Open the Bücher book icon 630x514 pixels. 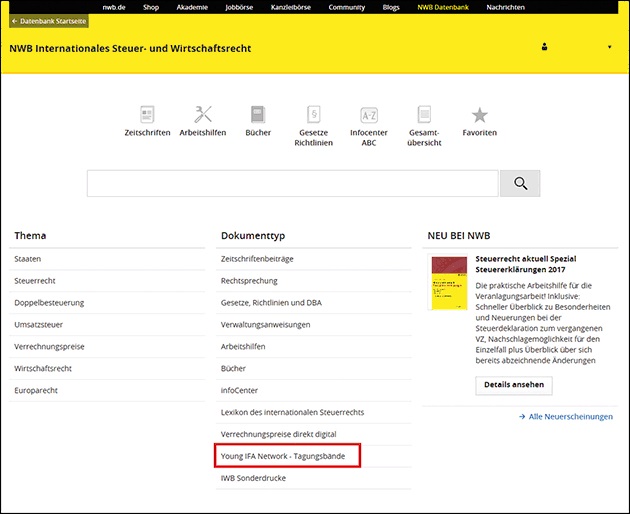(x=258, y=114)
